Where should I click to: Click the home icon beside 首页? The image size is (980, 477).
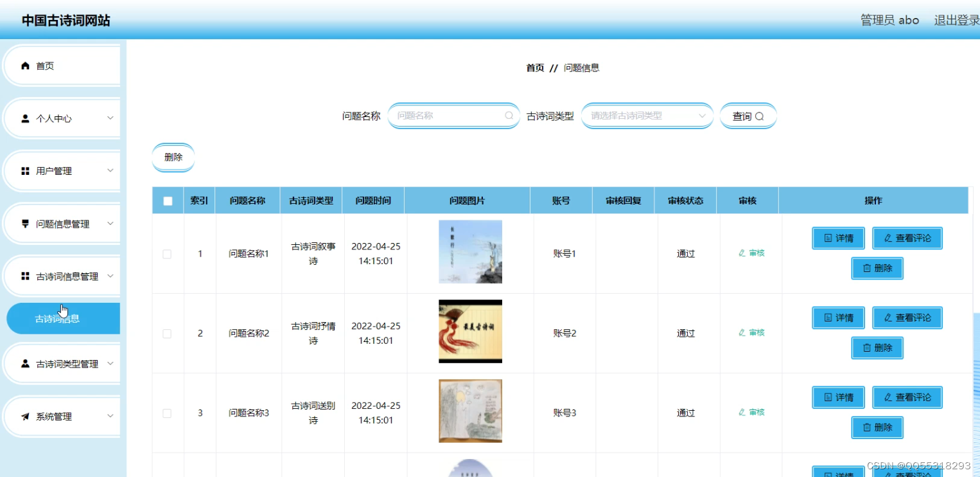click(26, 66)
